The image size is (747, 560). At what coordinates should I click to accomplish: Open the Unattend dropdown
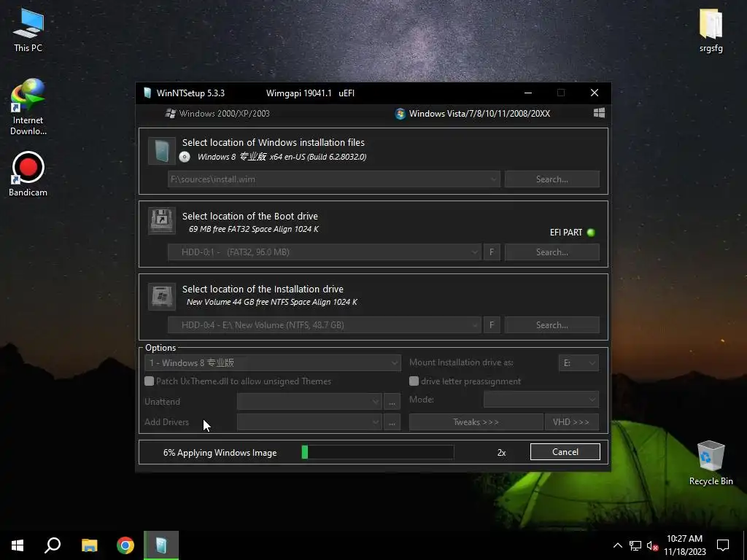click(309, 402)
